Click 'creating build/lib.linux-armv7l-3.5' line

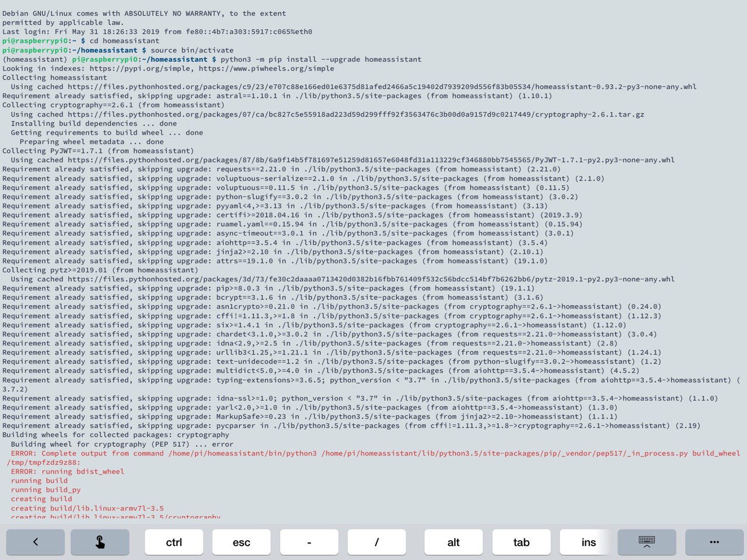(88, 508)
